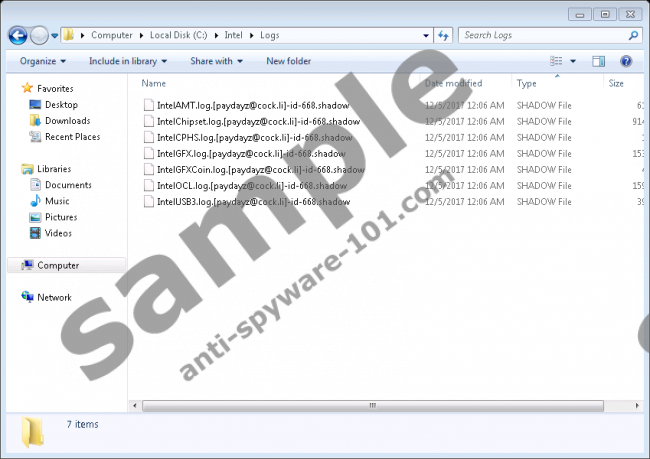Open the Share with dropdown

[x=216, y=61]
